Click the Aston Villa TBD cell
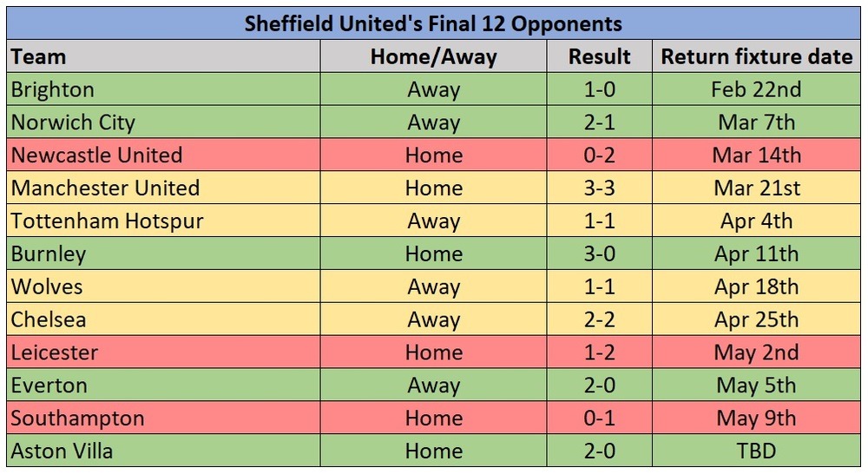Viewport: 868px width, 474px height. tap(756, 451)
